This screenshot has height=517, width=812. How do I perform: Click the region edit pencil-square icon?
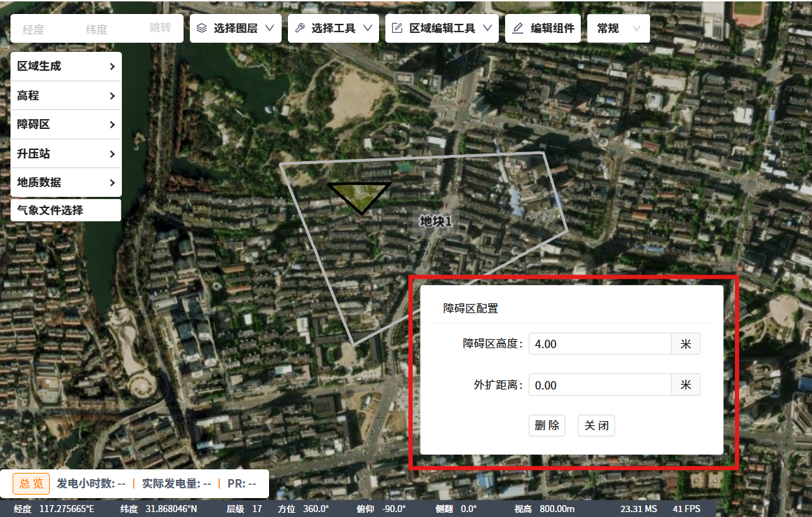[x=397, y=29]
